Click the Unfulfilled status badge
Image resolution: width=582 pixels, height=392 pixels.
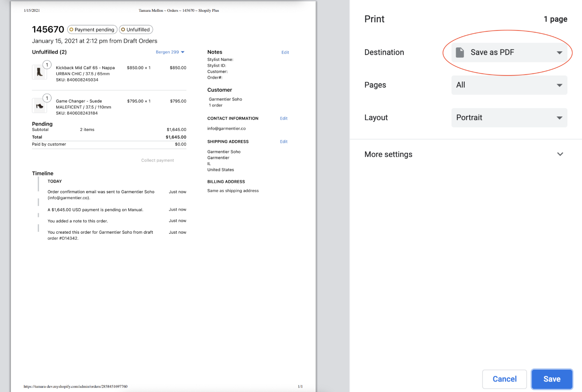click(136, 30)
